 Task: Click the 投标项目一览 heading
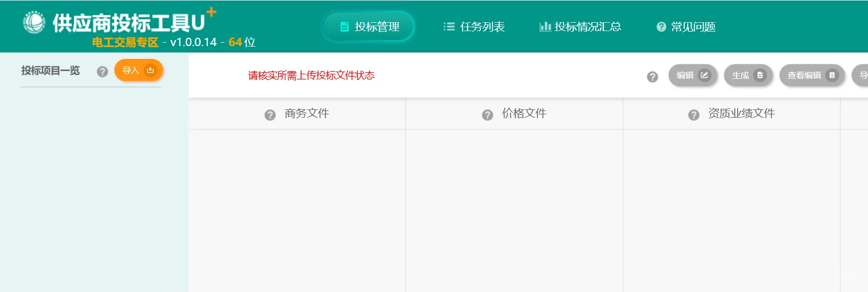click(x=50, y=71)
